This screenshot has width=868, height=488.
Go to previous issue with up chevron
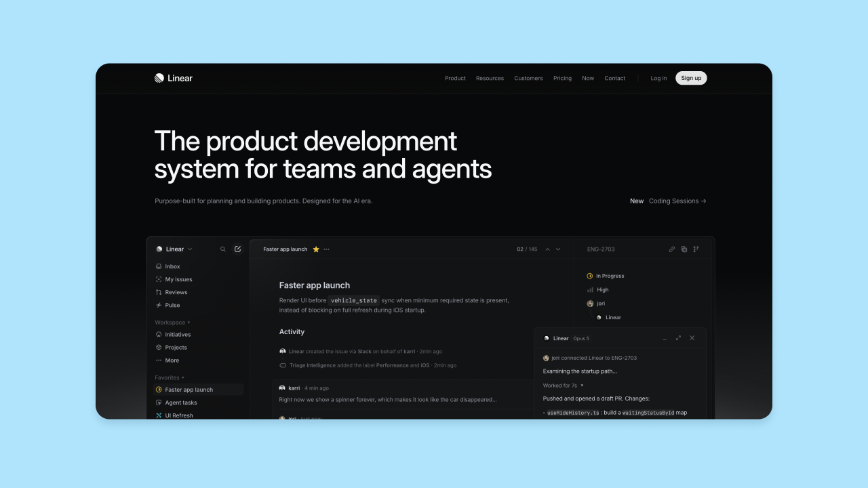click(548, 249)
